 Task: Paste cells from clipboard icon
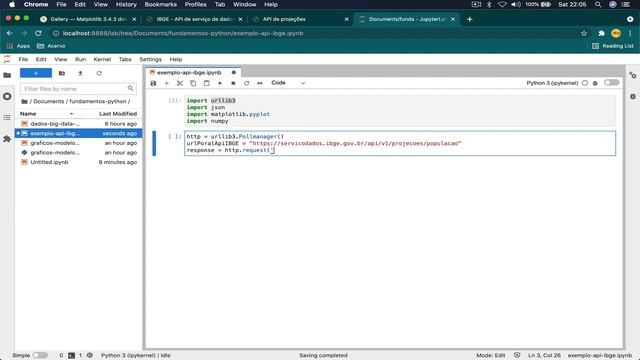click(207, 83)
